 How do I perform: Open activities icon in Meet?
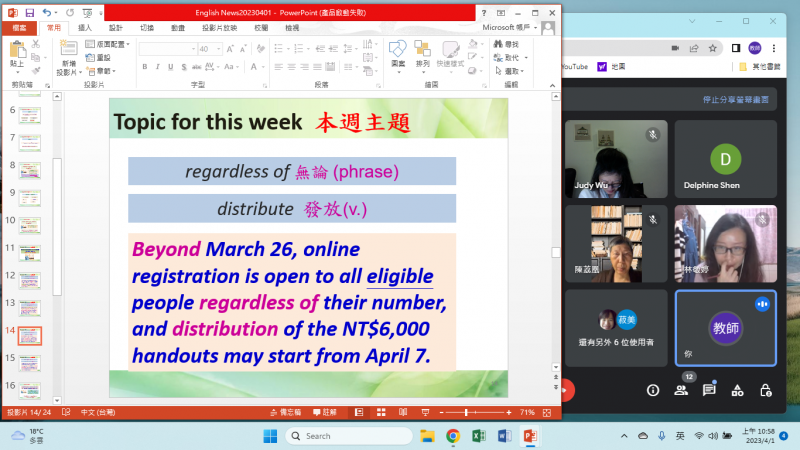(x=737, y=390)
